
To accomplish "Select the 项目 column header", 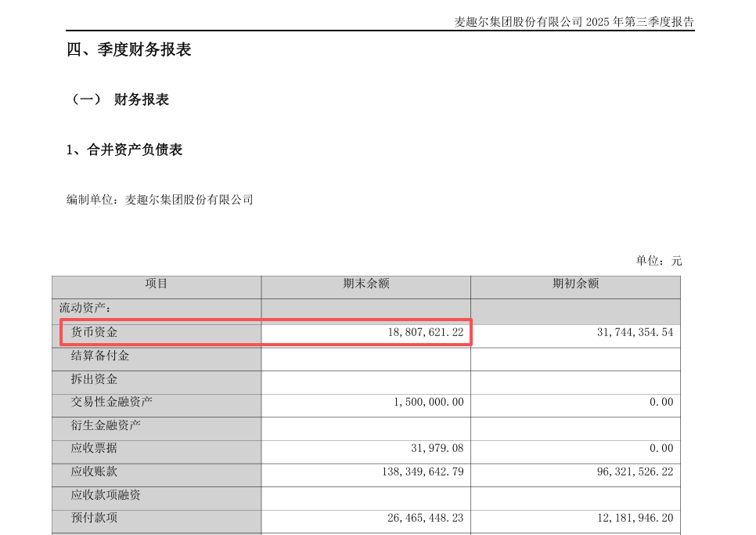I will (157, 284).
